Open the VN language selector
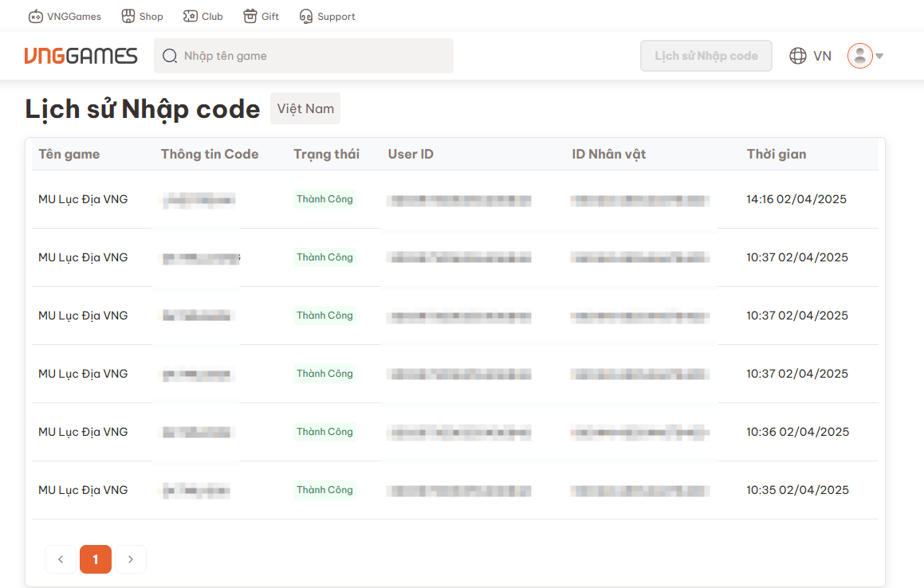This screenshot has height=588, width=924. click(822, 56)
